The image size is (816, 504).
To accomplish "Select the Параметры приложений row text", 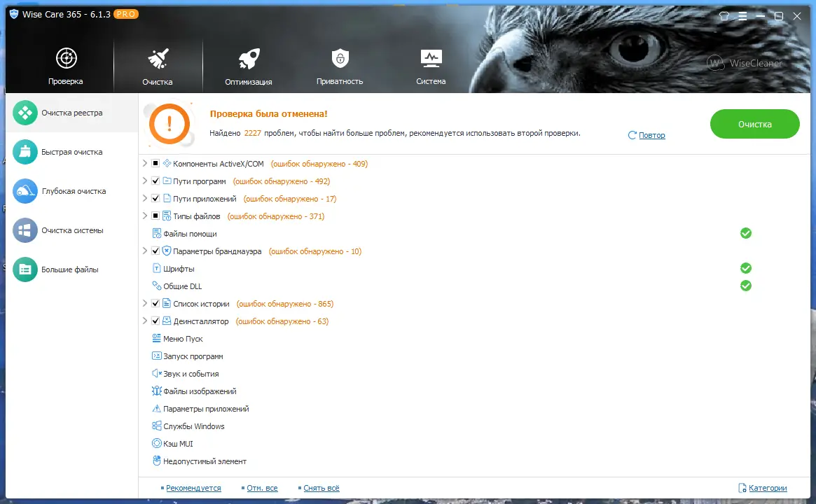I will [206, 409].
